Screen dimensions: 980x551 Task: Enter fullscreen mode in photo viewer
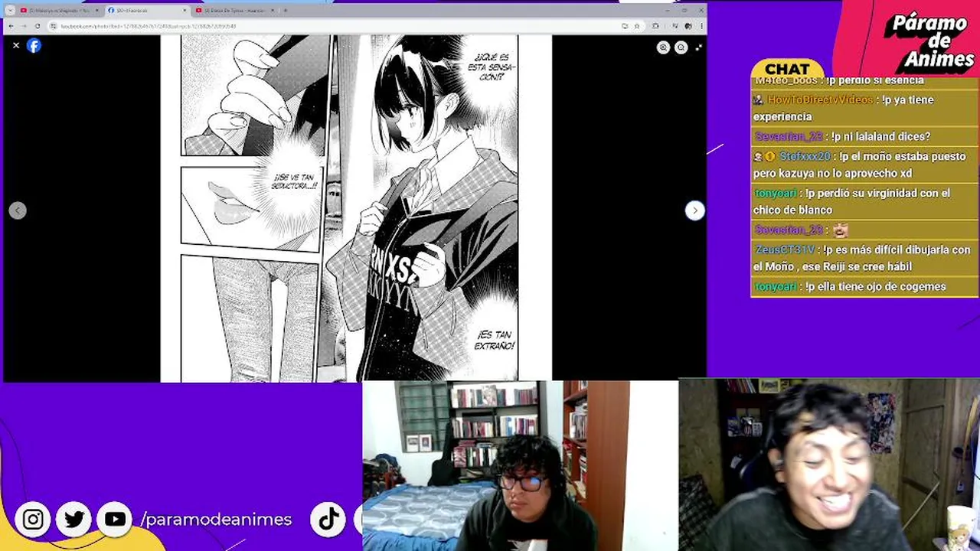tap(698, 47)
